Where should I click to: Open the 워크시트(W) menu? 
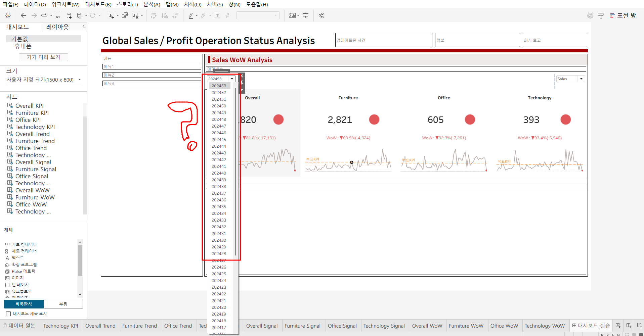pos(66,4)
